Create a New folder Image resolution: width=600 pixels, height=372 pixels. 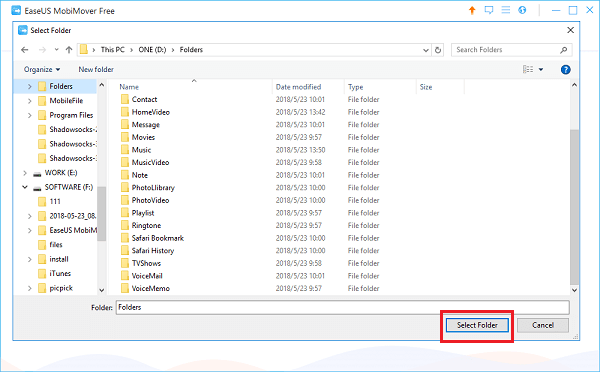[x=96, y=69]
